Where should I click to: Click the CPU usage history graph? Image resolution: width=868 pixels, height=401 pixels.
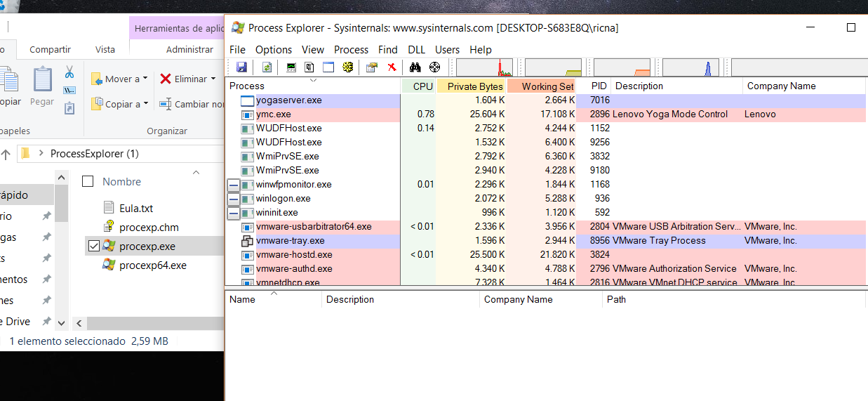(485, 68)
